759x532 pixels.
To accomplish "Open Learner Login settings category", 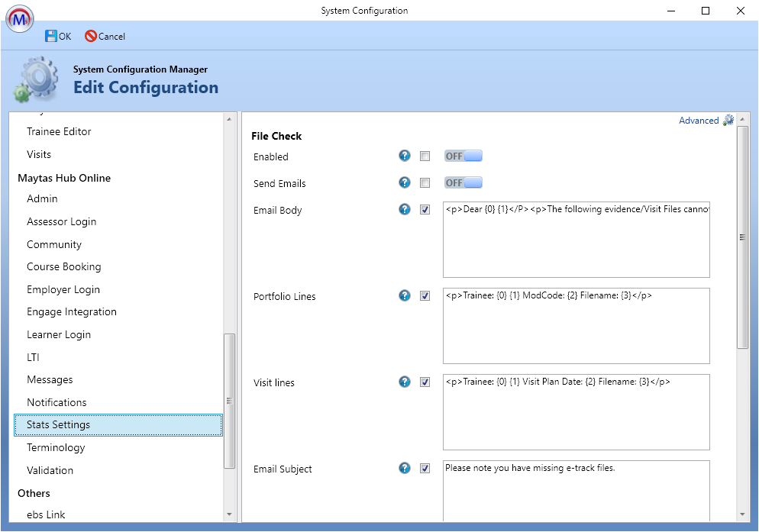I will [59, 334].
